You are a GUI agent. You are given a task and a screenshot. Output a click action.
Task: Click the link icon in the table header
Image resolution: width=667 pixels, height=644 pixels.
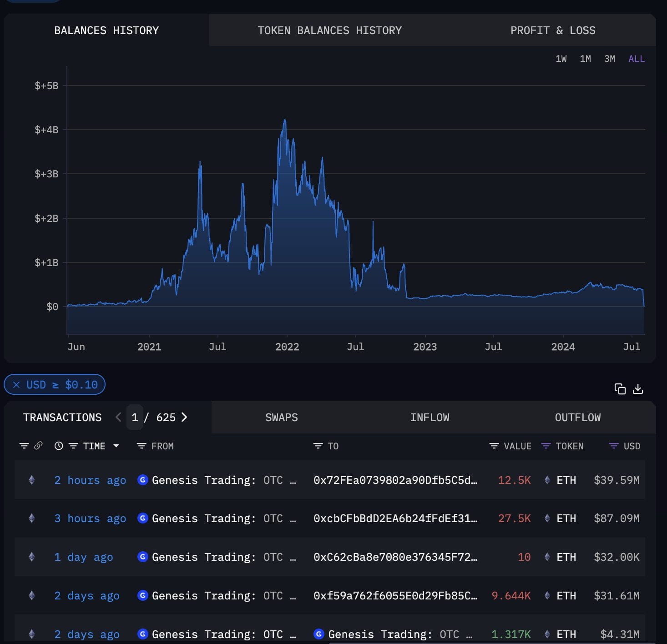click(38, 446)
